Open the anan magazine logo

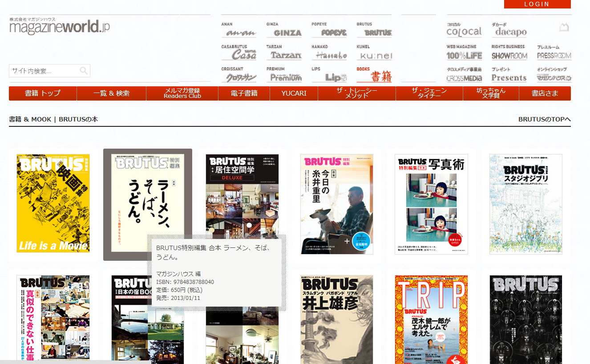pos(238,30)
